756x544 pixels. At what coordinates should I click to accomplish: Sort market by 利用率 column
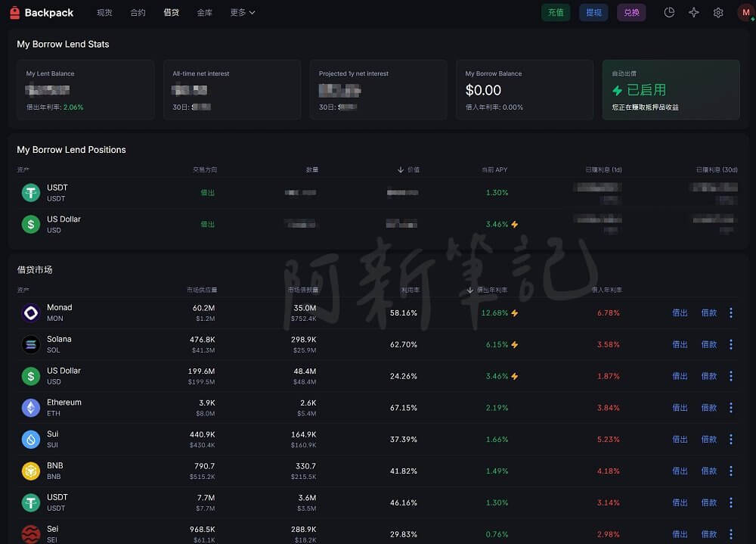pos(411,290)
